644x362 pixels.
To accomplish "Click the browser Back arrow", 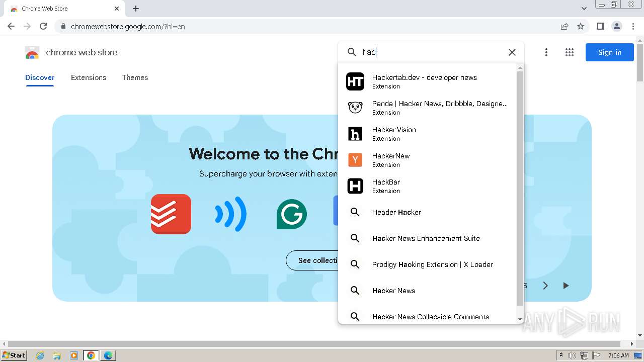I will tap(11, 26).
